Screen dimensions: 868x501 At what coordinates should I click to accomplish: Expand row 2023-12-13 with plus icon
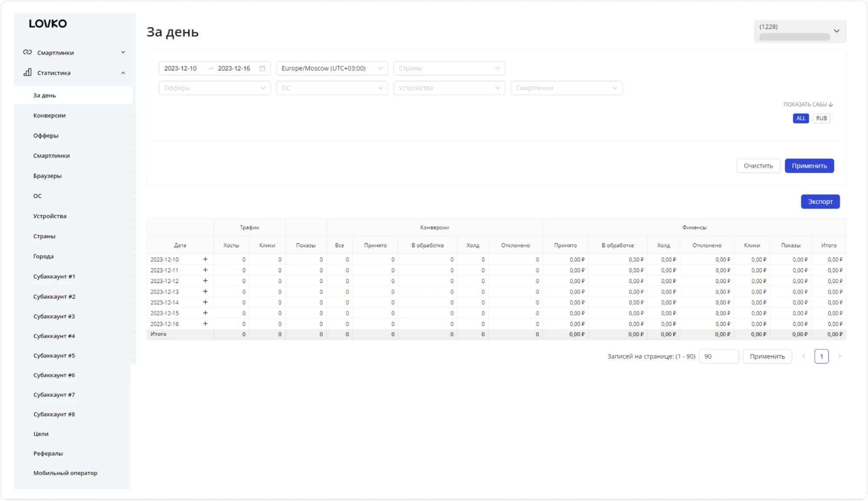pos(205,291)
